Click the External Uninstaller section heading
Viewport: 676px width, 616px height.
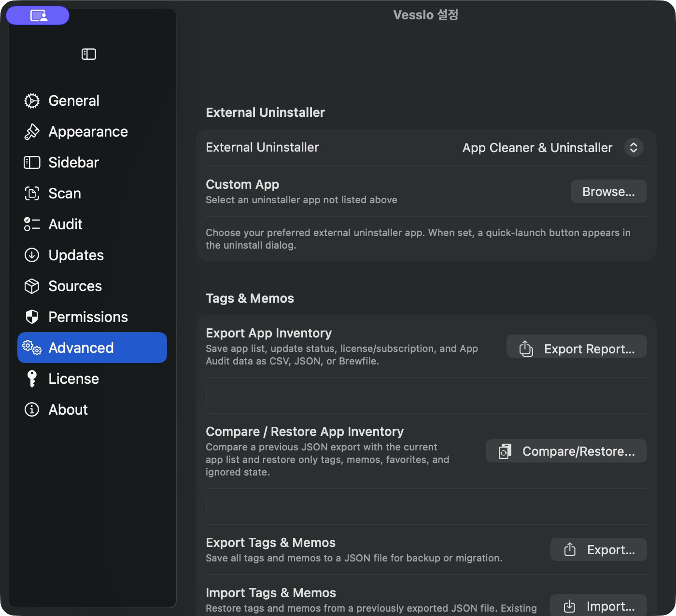(x=265, y=112)
